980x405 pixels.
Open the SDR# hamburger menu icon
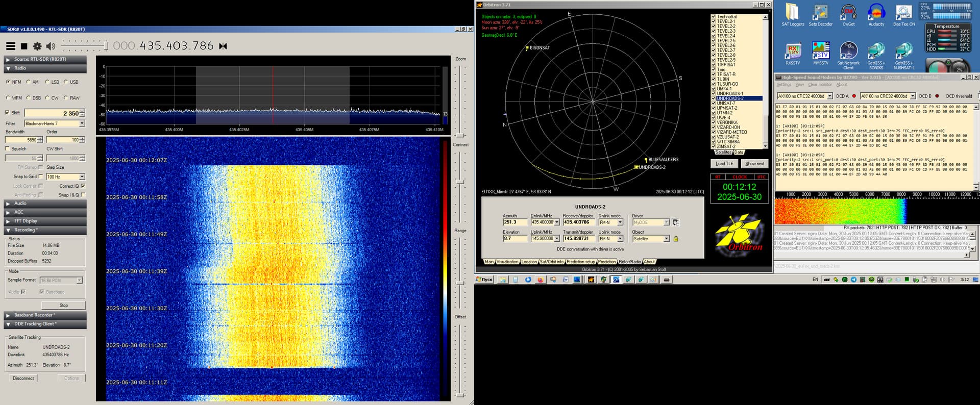(x=10, y=46)
